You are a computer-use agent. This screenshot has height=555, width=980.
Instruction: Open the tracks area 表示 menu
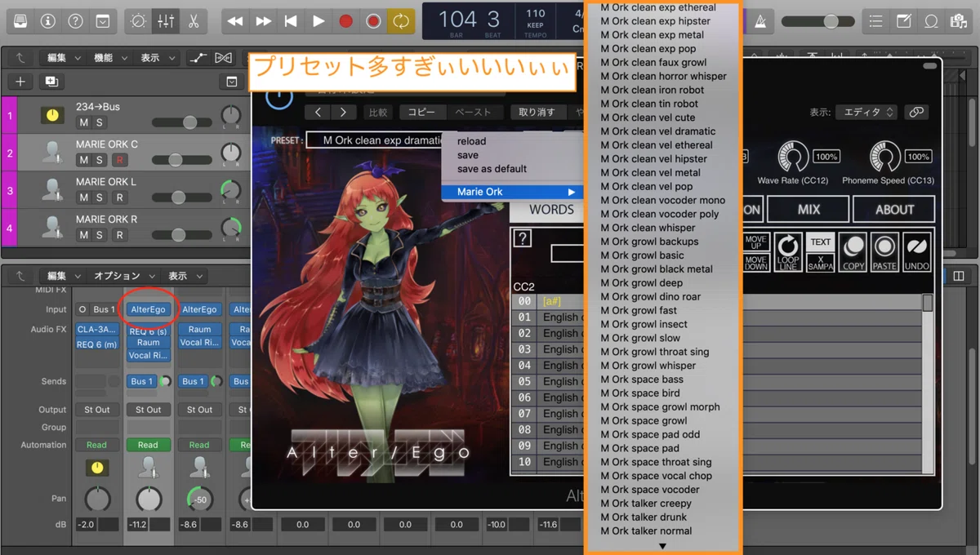[157, 58]
